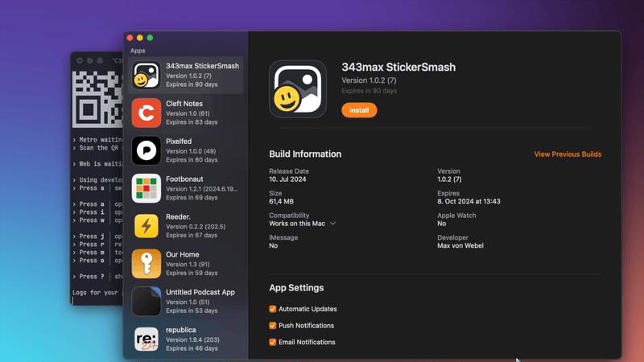Open the Cleft Notes app icon
This screenshot has height=362, width=644.
147,113
